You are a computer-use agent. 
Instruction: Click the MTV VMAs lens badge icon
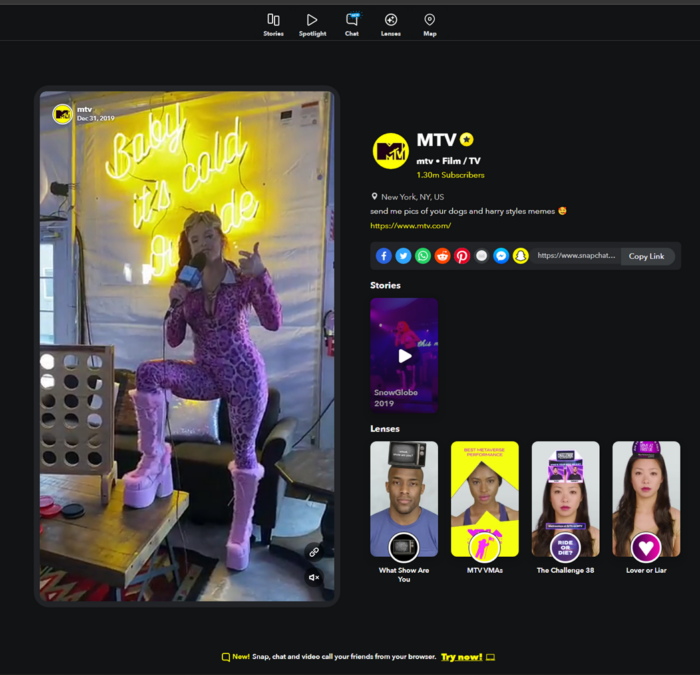484,547
